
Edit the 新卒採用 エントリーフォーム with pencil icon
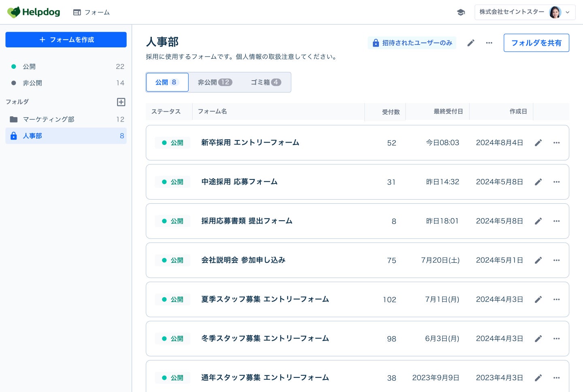[x=538, y=143]
